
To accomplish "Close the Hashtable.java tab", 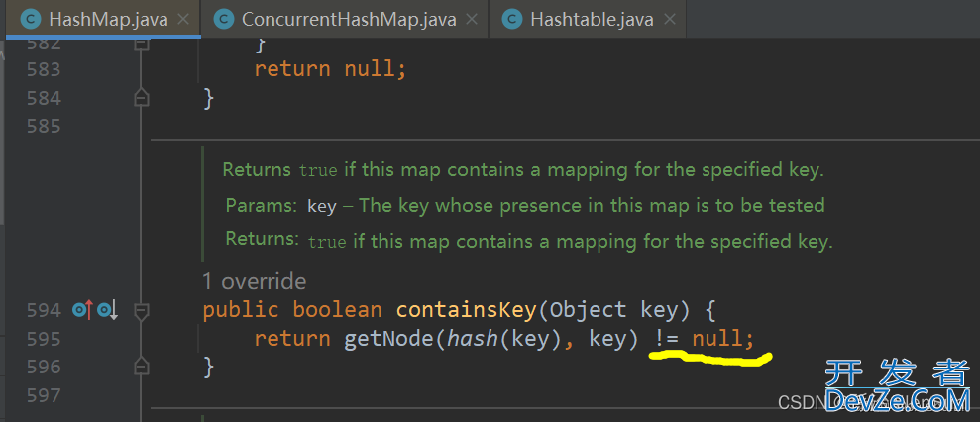I will [670, 20].
